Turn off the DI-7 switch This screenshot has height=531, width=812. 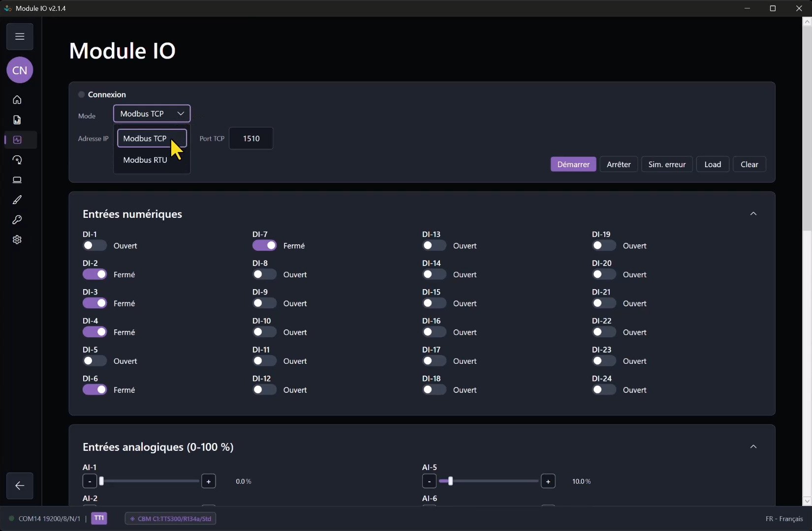[x=264, y=245]
